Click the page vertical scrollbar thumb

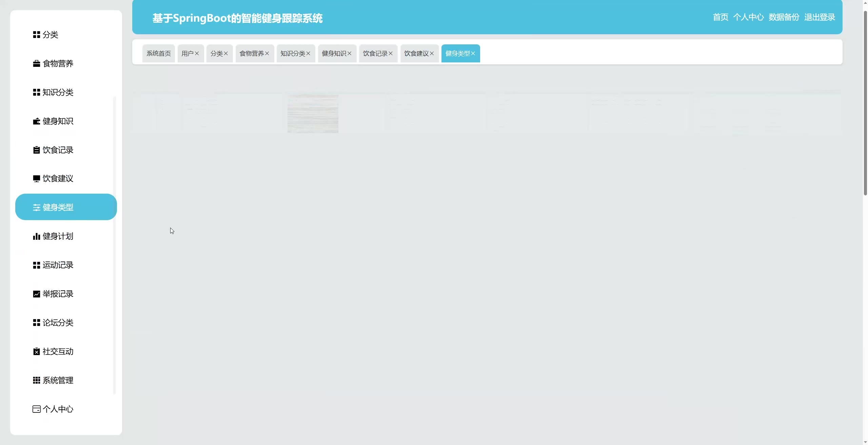(x=865, y=102)
